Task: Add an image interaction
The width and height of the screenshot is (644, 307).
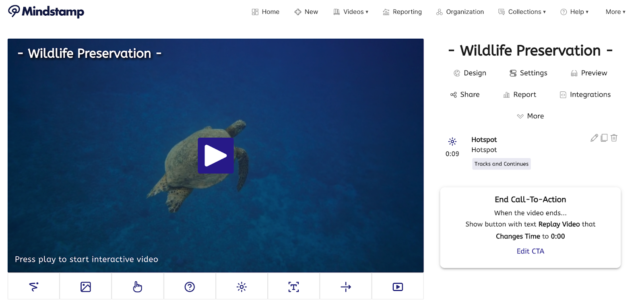Action: pyautogui.click(x=86, y=286)
